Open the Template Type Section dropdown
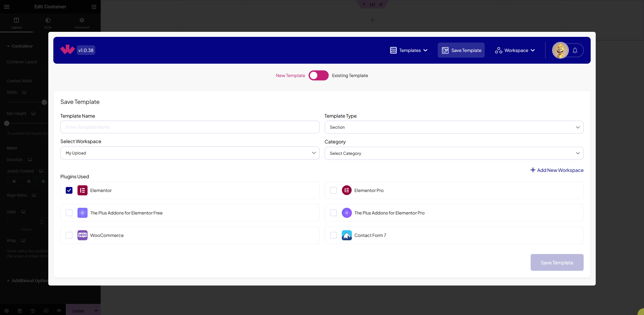 454,127
